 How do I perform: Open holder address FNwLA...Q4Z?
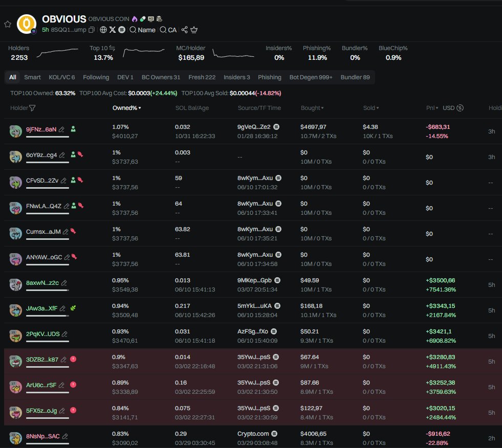[43, 206]
